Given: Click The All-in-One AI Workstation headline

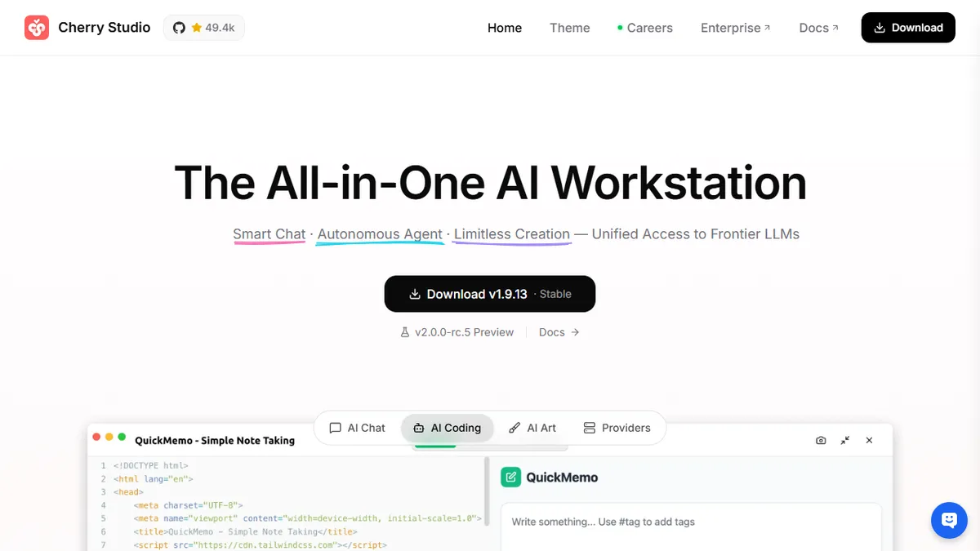Looking at the screenshot, I should (x=490, y=182).
